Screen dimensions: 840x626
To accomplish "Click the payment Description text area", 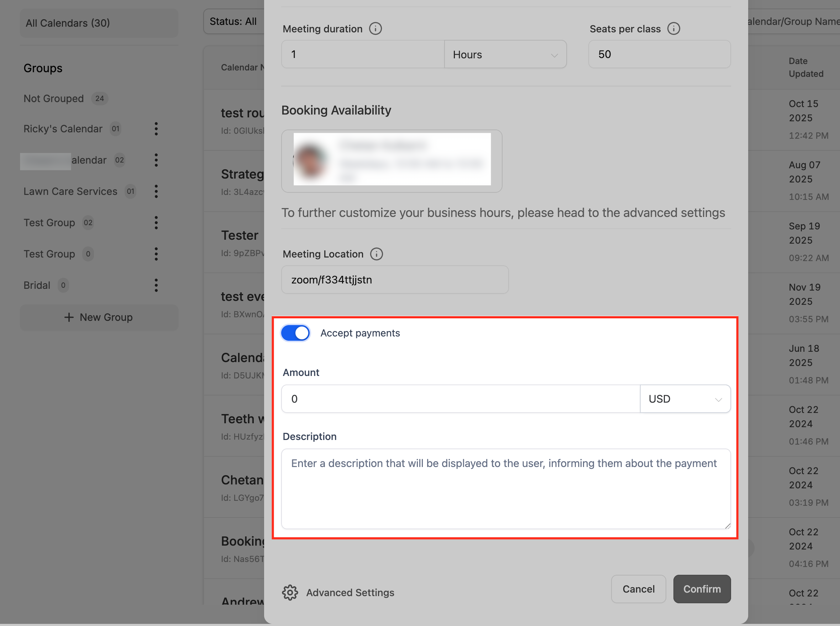I will point(505,489).
